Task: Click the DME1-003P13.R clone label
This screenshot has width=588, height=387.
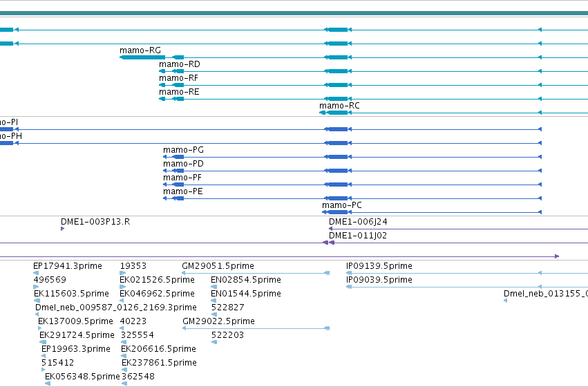Action: click(x=95, y=222)
